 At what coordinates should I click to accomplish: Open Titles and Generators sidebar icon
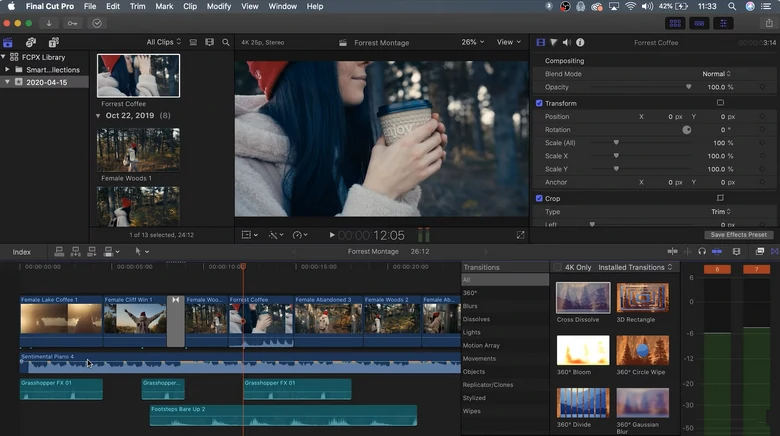(54, 42)
